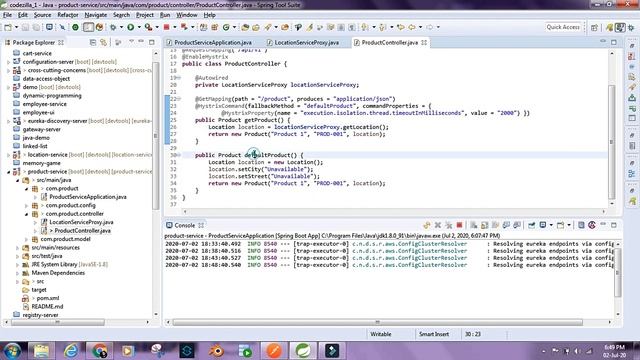Toggle Scroll Lock in Console toolbar

point(484,225)
